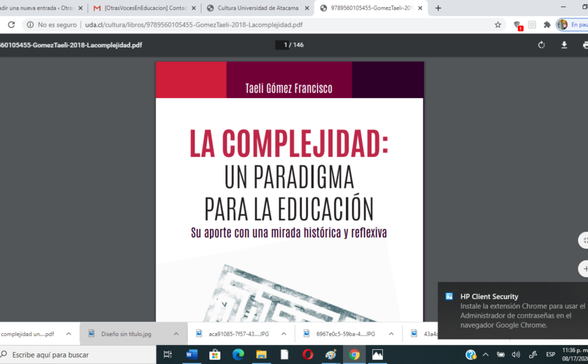Screen dimensions: 588x364
Task: Open File Explorer from the taskbar
Action: click(261, 354)
